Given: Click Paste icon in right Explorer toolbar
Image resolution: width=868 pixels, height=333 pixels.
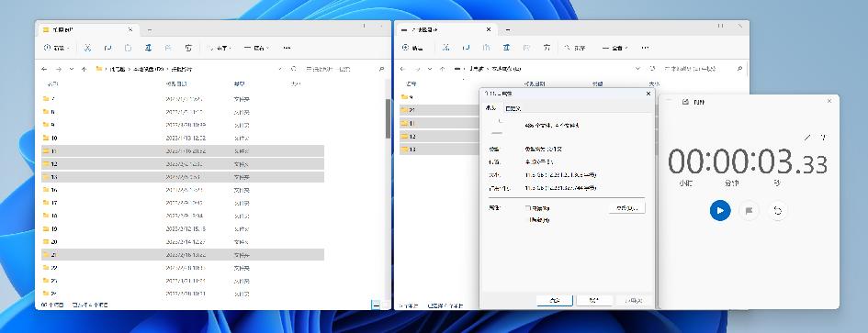Looking at the screenshot, I should pyautogui.click(x=487, y=48).
